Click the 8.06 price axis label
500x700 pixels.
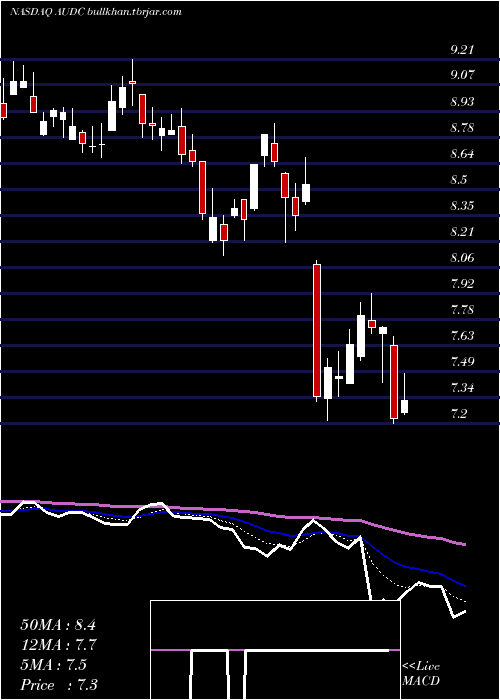tap(462, 258)
